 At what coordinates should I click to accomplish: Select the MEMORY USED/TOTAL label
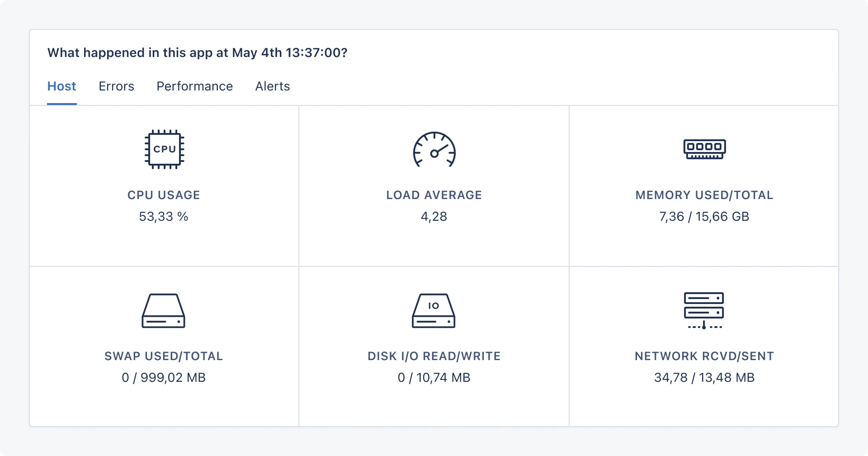(704, 195)
